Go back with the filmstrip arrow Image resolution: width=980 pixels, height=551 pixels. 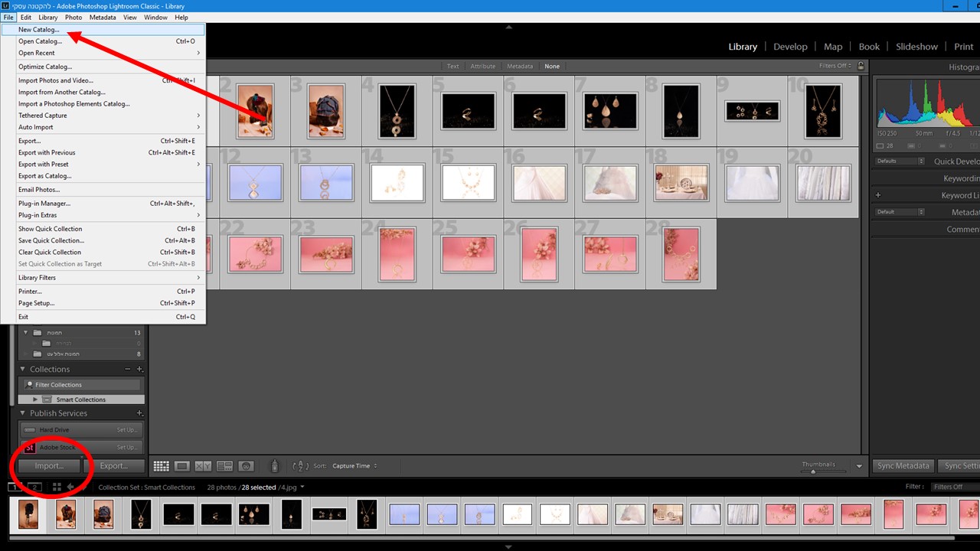click(x=70, y=487)
